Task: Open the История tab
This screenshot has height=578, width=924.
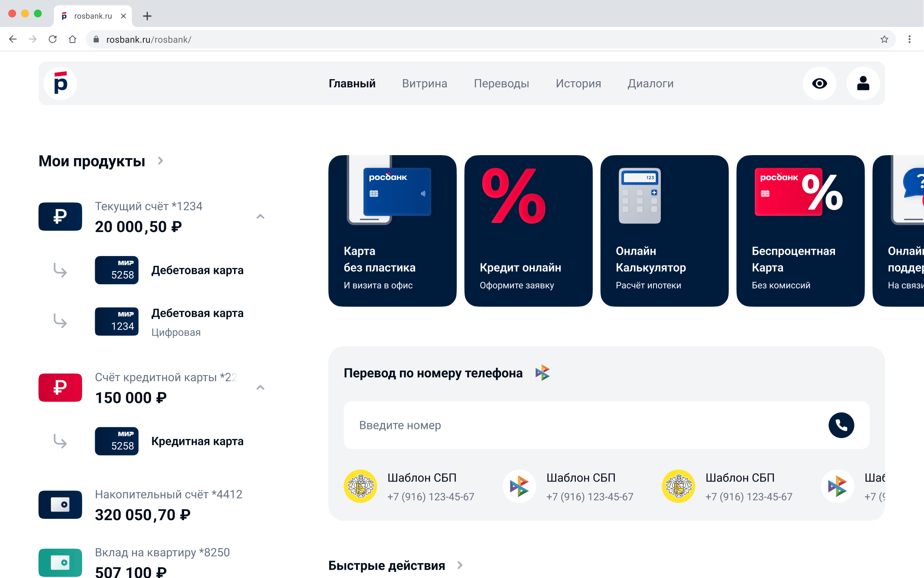Action: 578,83
